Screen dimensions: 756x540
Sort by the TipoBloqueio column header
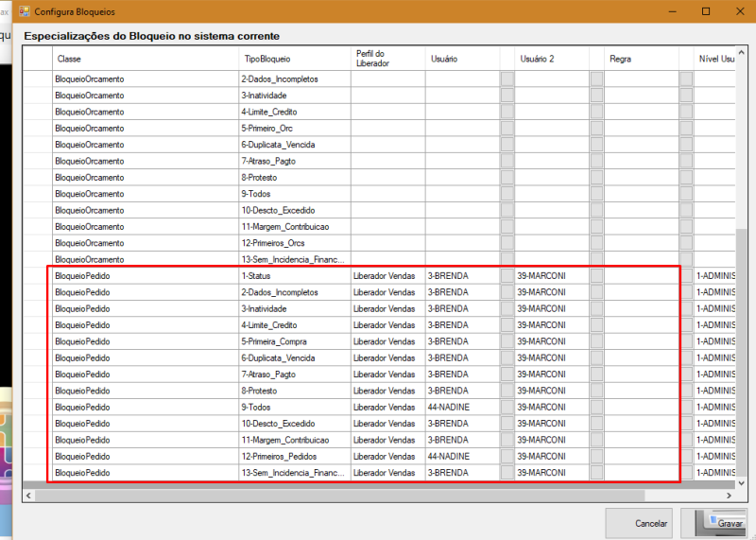point(295,59)
